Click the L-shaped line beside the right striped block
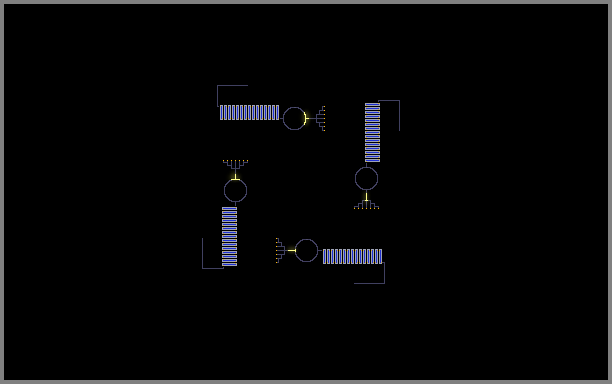The width and height of the screenshot is (612, 384). [389, 115]
